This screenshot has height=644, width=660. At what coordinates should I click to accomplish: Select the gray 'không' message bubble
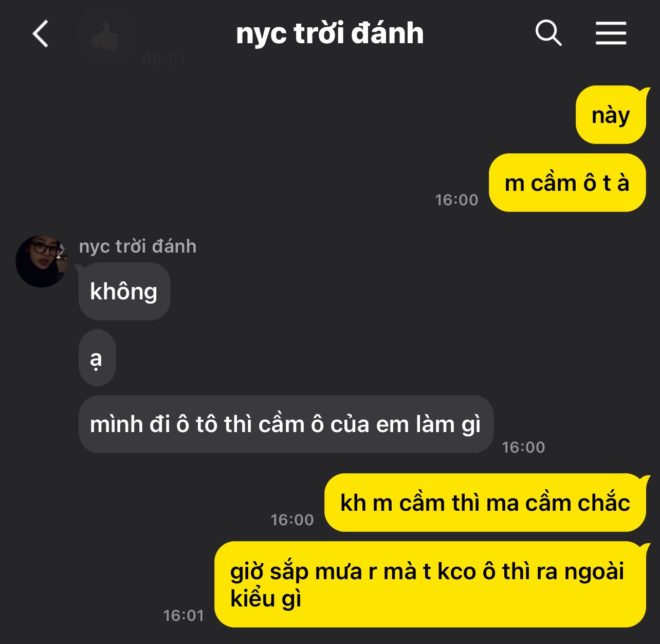[124, 291]
